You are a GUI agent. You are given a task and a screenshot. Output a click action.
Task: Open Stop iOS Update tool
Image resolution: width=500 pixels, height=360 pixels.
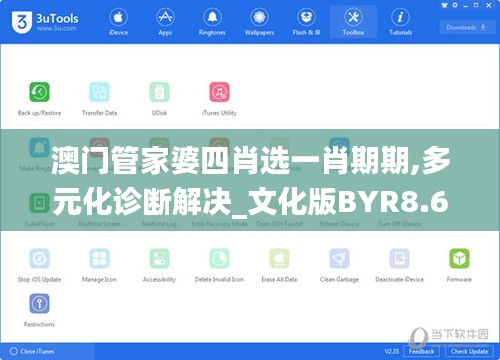pos(39,265)
